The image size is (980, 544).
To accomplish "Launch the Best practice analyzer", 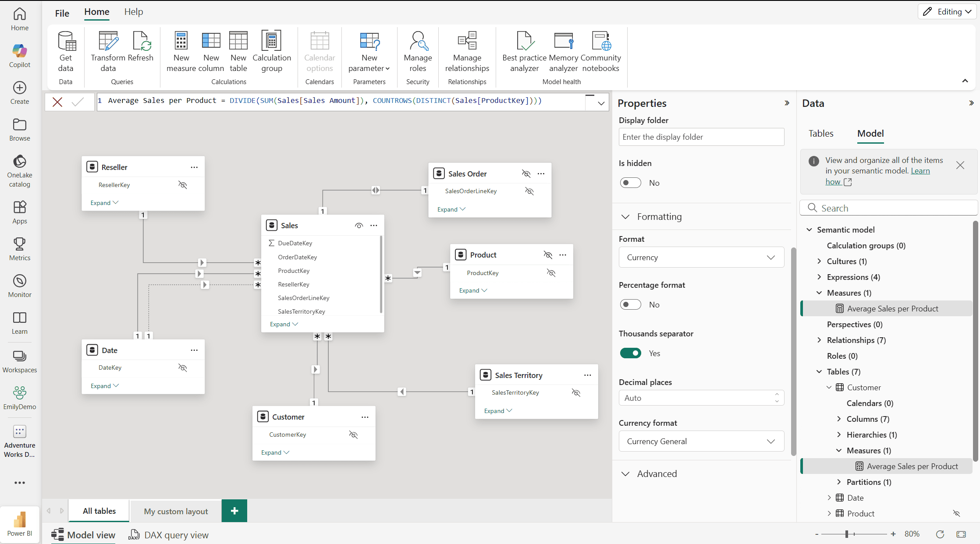I will coord(524,51).
